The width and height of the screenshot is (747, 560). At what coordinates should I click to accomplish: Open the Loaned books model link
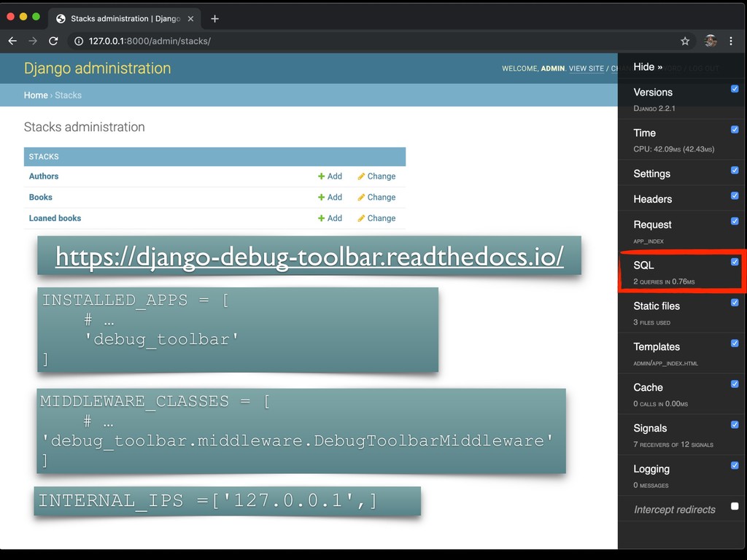coord(55,218)
